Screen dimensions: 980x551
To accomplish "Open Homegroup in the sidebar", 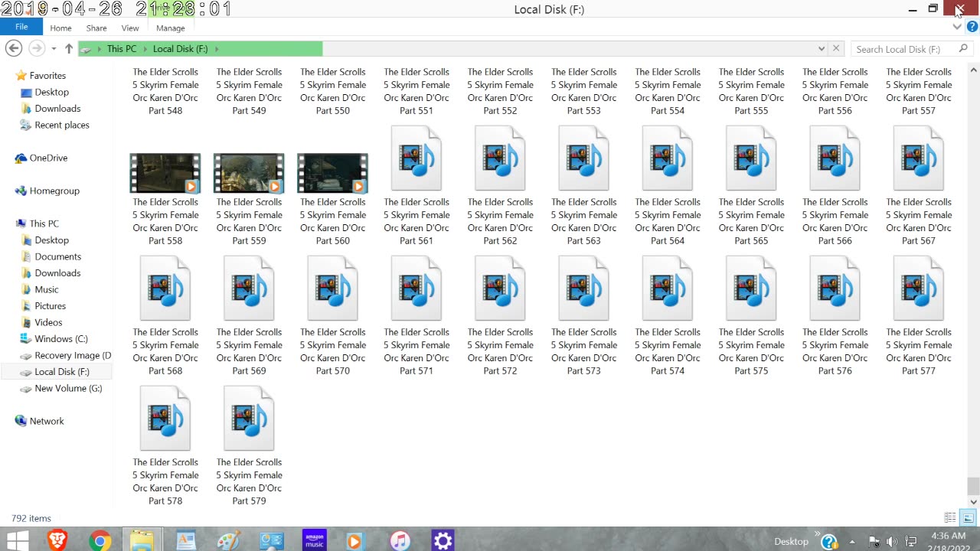I will [x=54, y=191].
